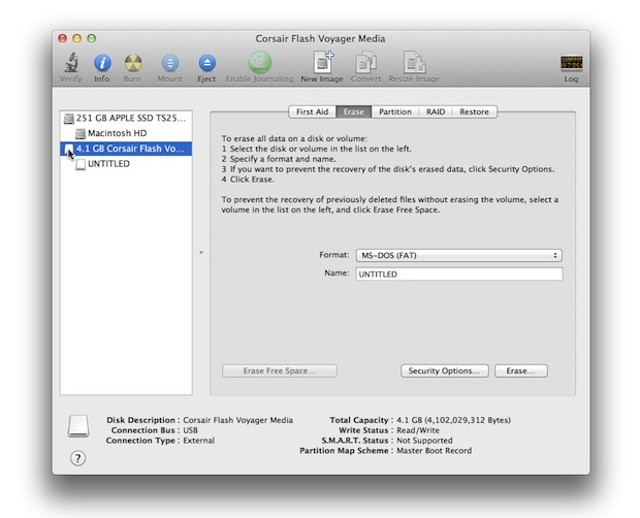Click the USB connection bus value
This screenshot has width=640, height=518.
[x=191, y=430]
